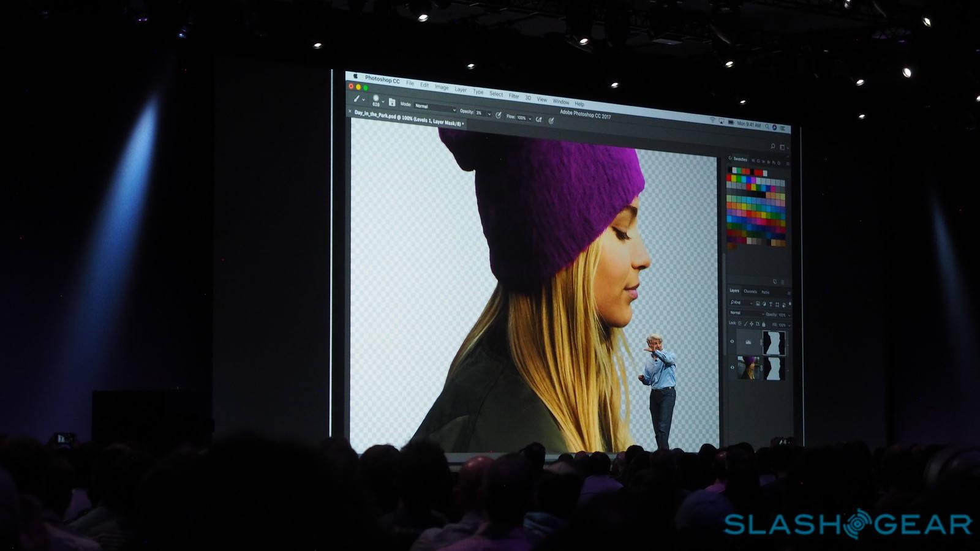This screenshot has height=551, width=980.
Task: Lock position icon in Layers panel
Action: click(753, 324)
